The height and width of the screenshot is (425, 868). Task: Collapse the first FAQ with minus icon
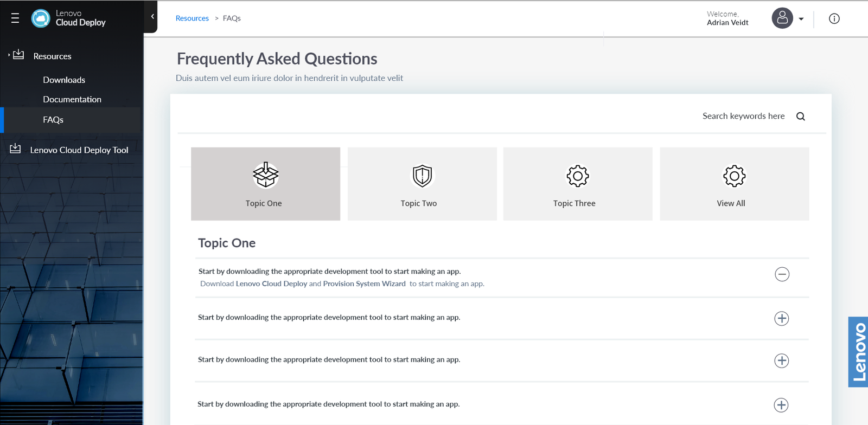click(x=782, y=274)
